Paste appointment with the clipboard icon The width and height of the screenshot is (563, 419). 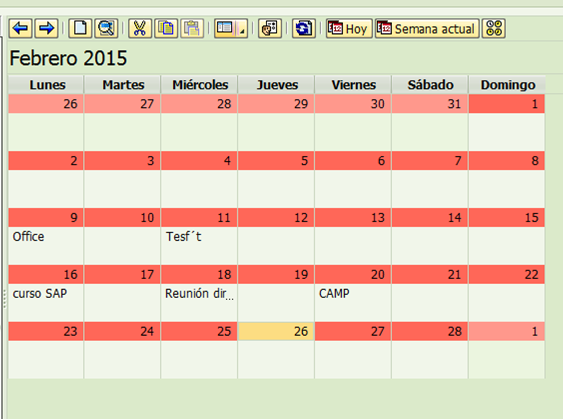click(x=192, y=28)
